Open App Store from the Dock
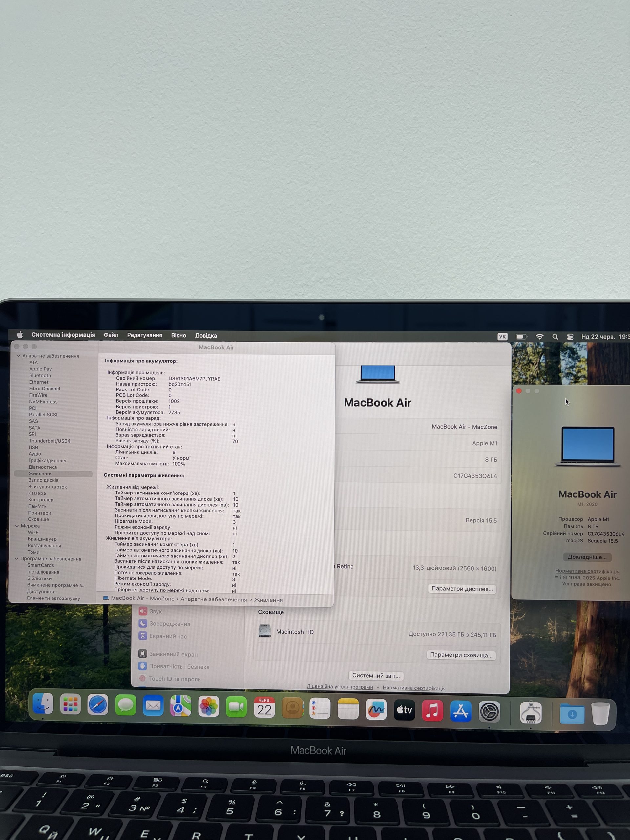Image resolution: width=630 pixels, height=840 pixels. pos(461,711)
